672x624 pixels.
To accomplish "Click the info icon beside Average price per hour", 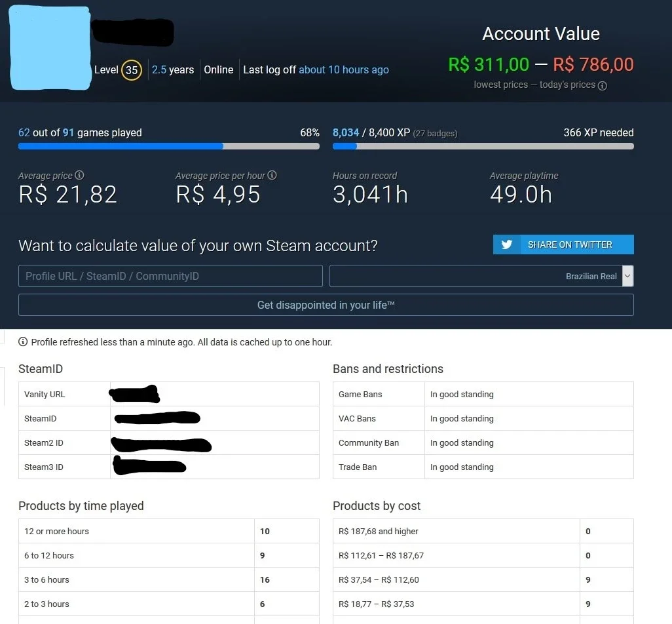I will 272,175.
